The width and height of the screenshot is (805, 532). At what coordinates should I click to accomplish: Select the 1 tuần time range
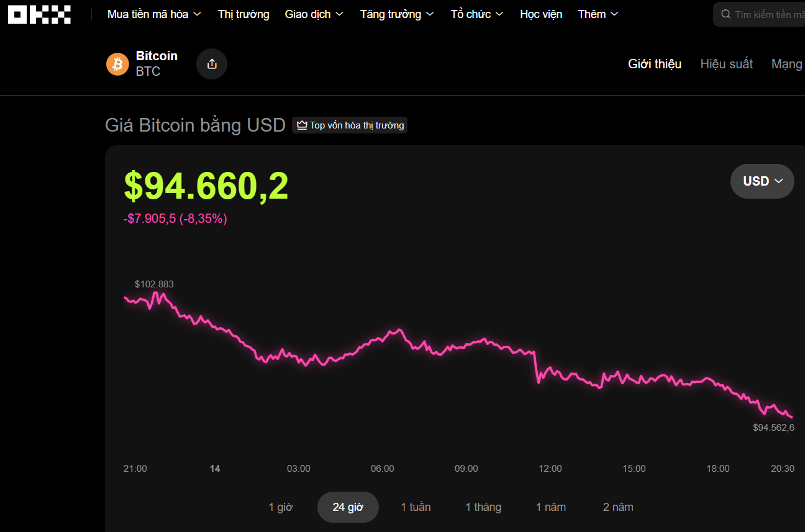click(416, 507)
